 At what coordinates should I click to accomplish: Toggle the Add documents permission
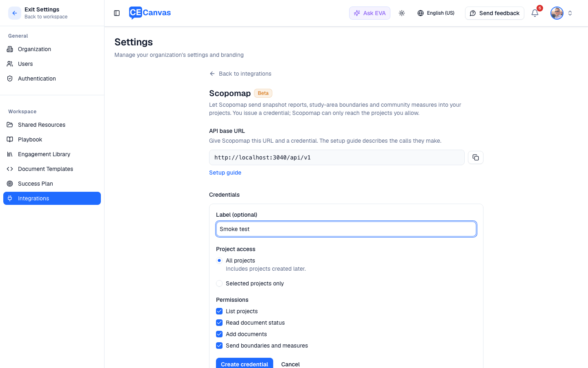[x=219, y=334]
